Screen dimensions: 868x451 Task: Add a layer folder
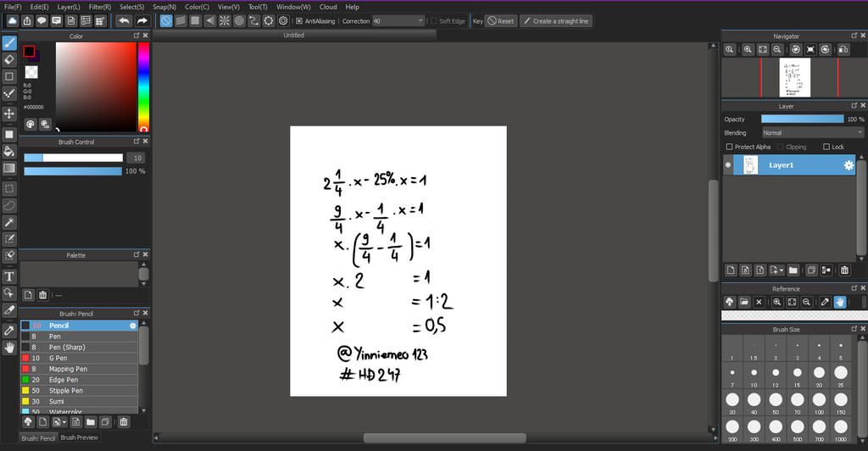pyautogui.click(x=793, y=270)
